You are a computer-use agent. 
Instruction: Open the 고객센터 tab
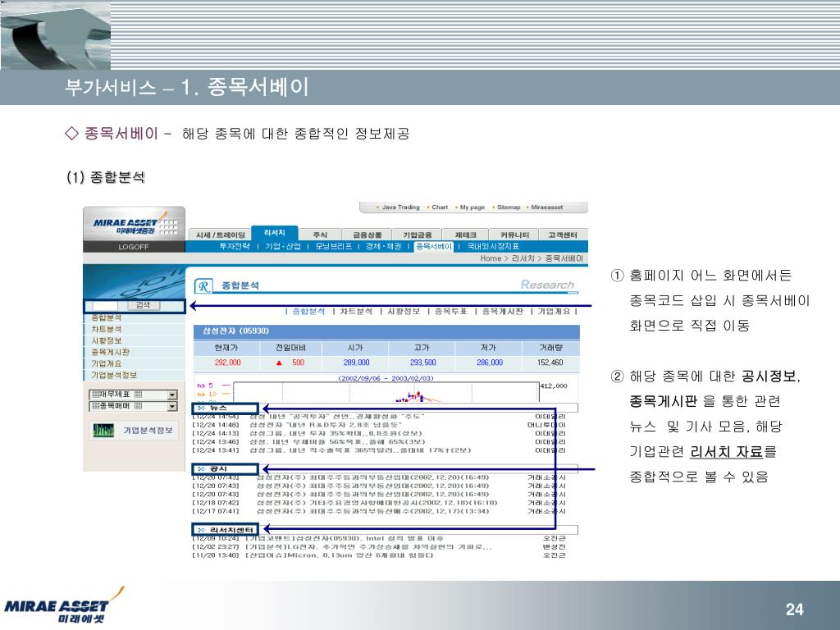(x=563, y=235)
